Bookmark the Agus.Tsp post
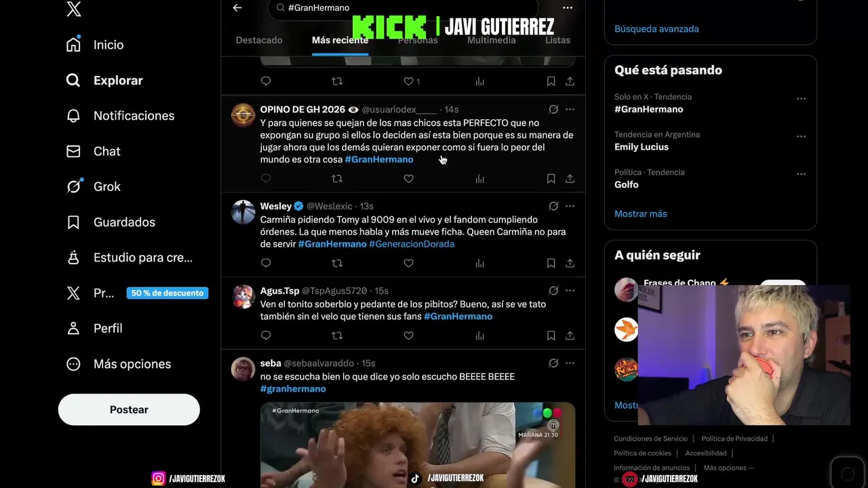Screen dimensions: 868x488 [x=551, y=335]
